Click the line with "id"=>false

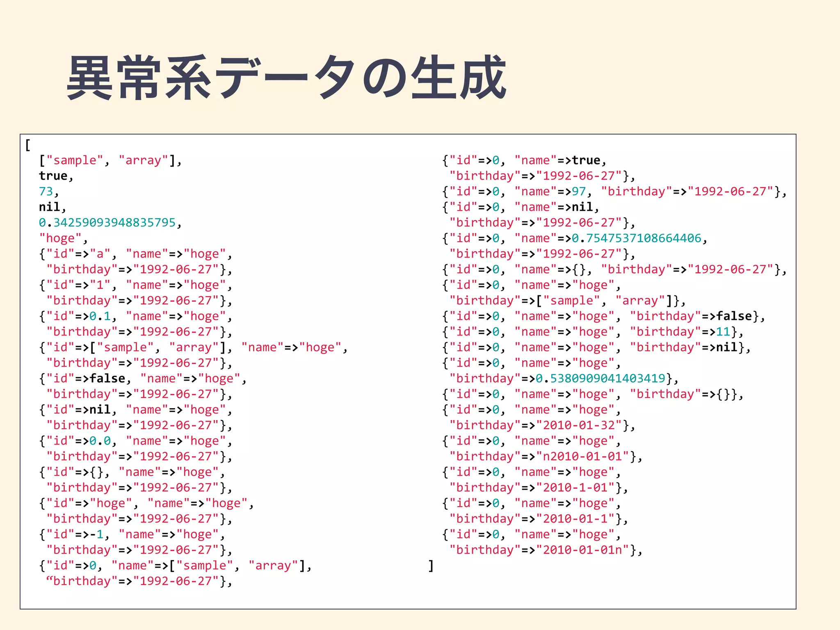pyautogui.click(x=143, y=379)
